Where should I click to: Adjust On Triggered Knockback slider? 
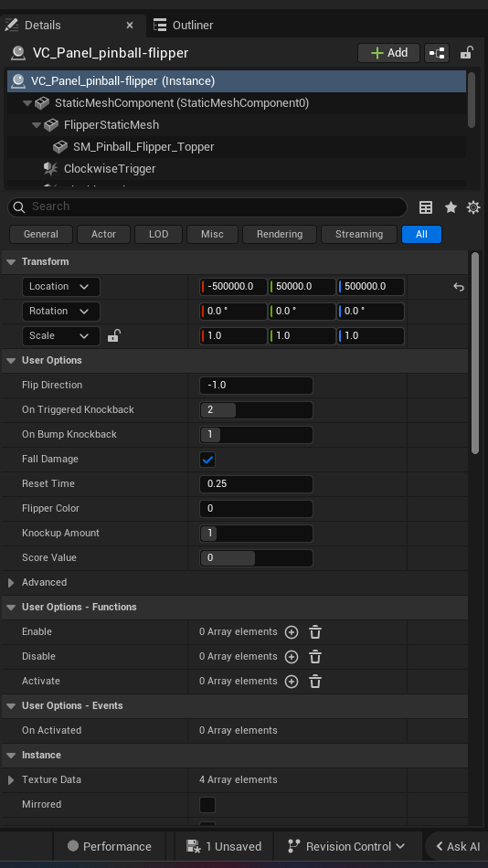[256, 410]
